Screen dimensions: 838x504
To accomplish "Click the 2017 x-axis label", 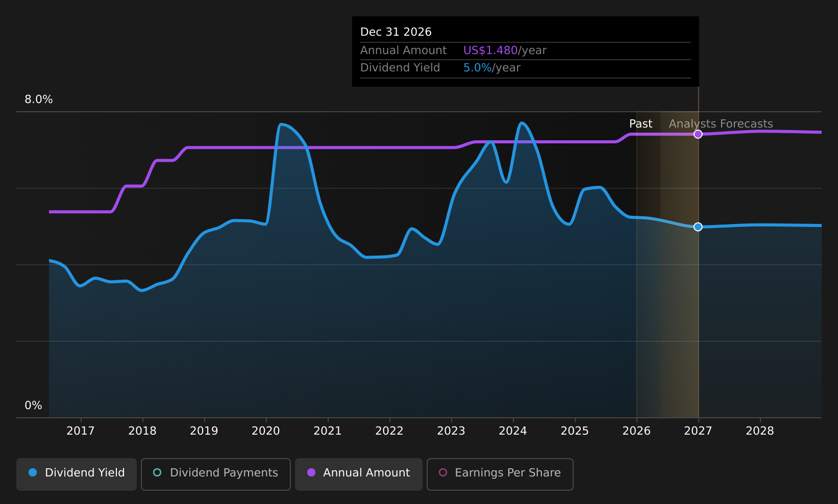I will 81,431.
